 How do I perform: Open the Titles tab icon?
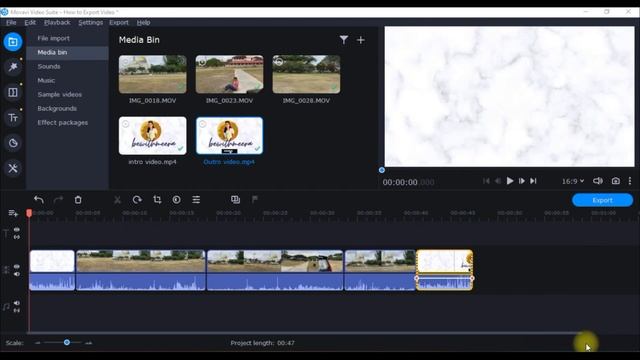[13, 118]
